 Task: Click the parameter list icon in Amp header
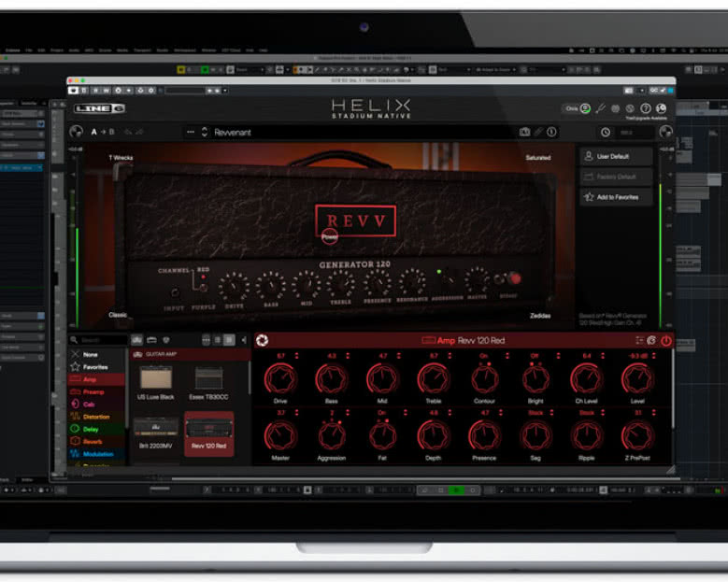[639, 340]
